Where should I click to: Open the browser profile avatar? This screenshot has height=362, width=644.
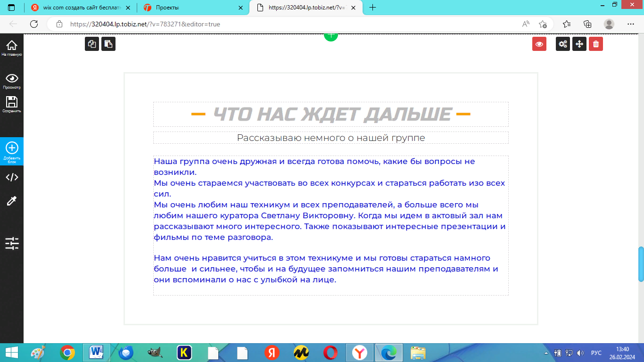(609, 24)
